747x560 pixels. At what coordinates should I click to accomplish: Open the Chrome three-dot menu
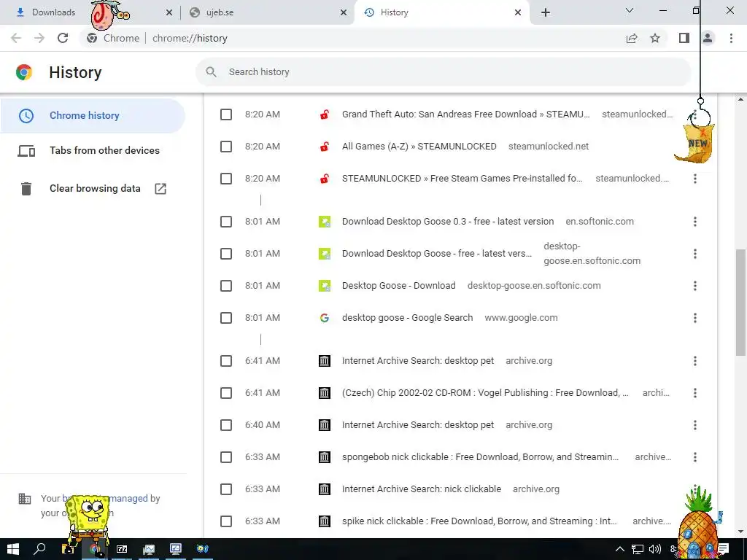(731, 38)
